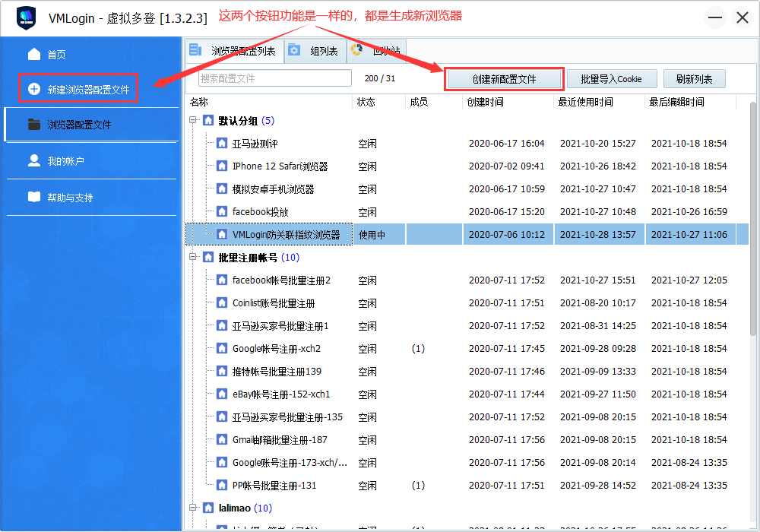Click the 创建新配置文件 button

click(504, 79)
